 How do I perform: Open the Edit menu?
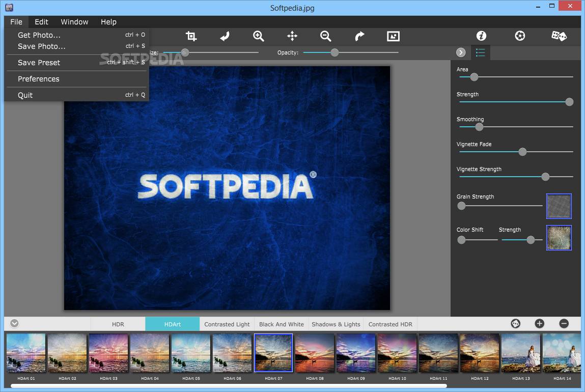pyautogui.click(x=41, y=22)
